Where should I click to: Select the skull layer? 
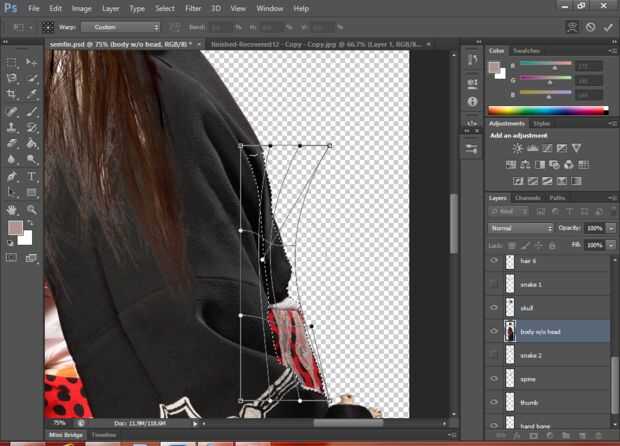point(548,308)
